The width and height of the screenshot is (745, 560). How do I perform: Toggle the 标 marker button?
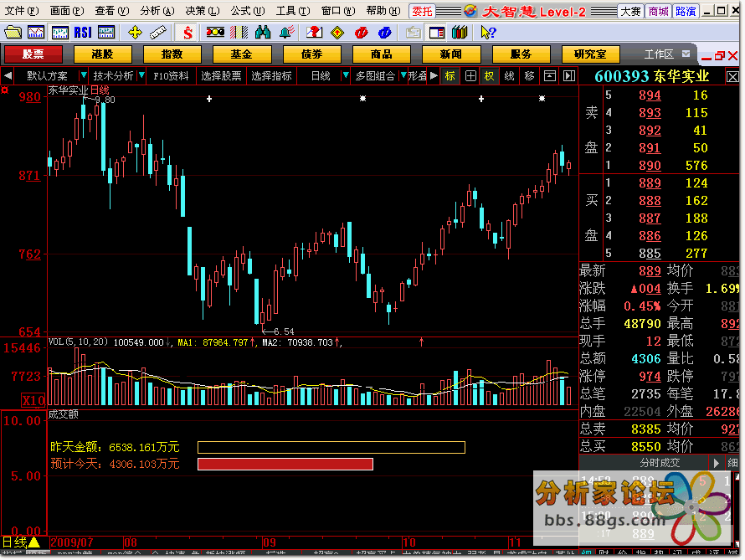pyautogui.click(x=450, y=76)
